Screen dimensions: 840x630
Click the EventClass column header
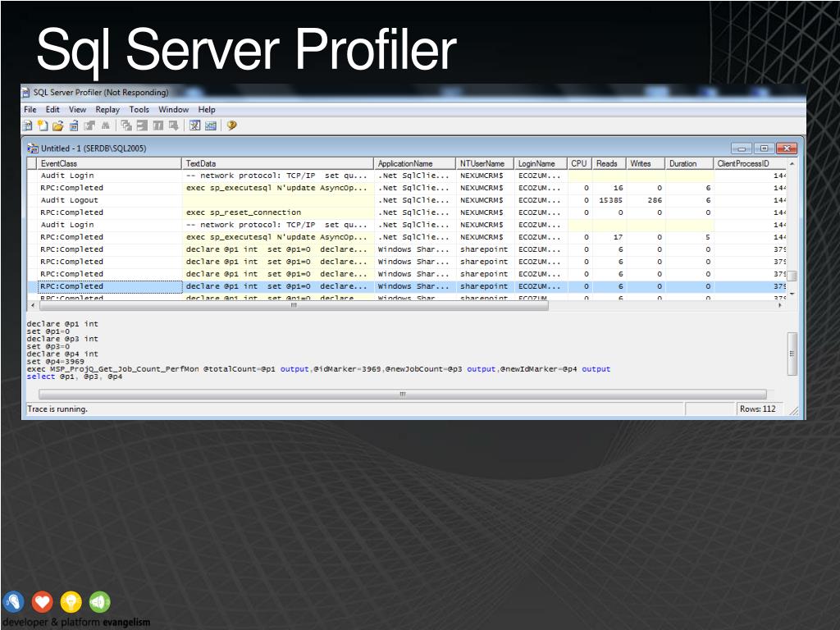point(109,163)
